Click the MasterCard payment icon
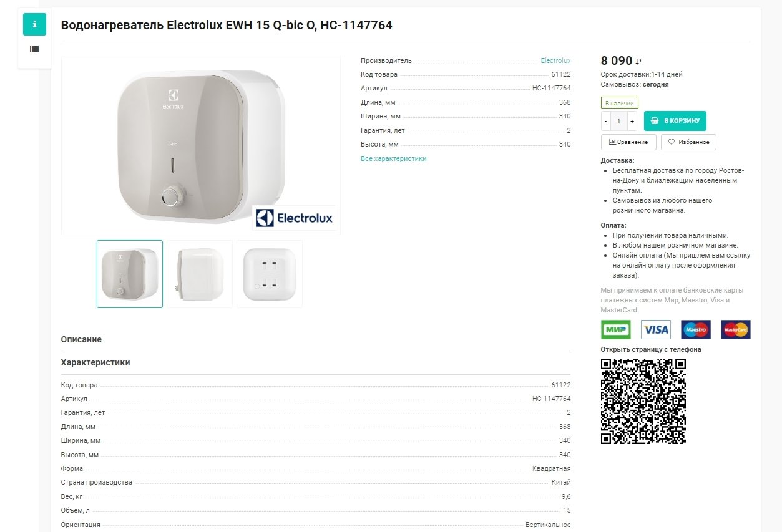This screenshot has height=532, width=782. 736,329
